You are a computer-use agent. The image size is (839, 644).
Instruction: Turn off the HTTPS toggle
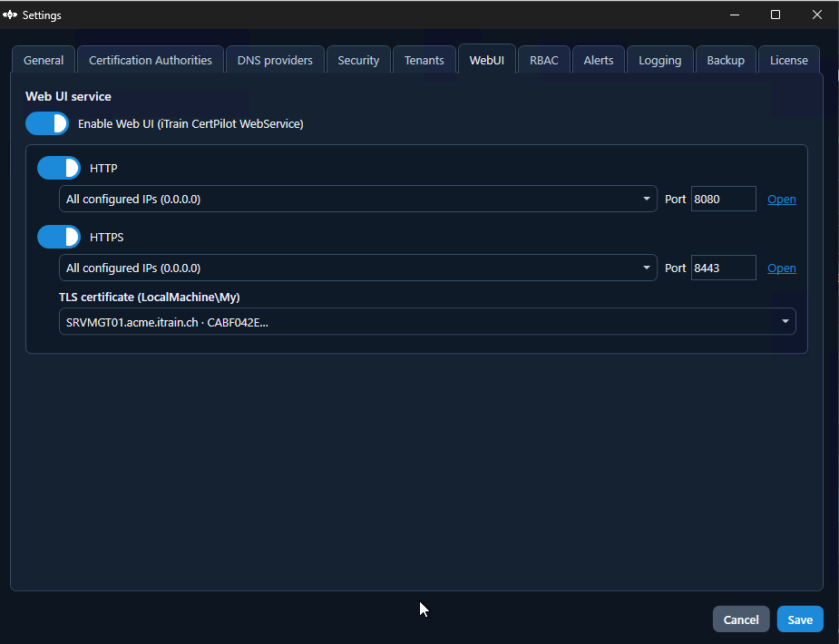(59, 237)
